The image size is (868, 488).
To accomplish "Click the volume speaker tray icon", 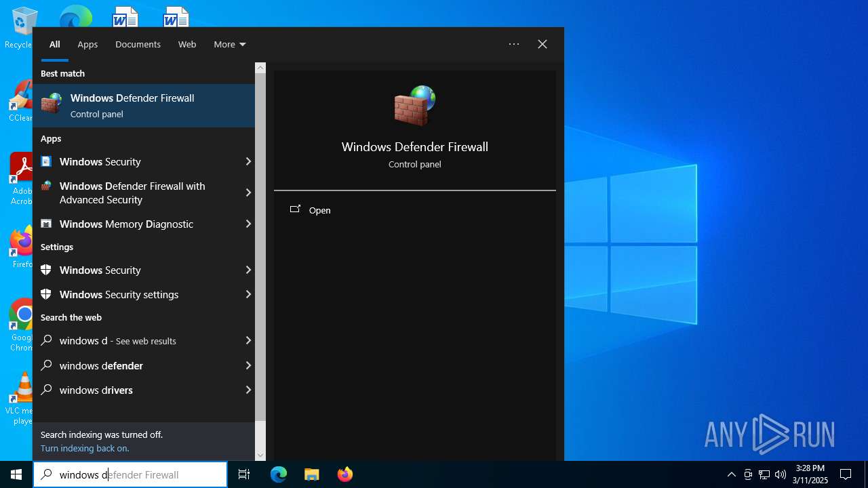I will point(781,474).
